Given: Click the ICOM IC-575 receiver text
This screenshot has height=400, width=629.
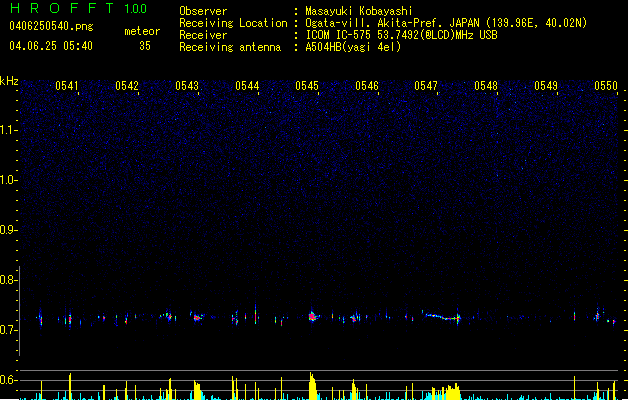Looking at the screenshot, I should pyautogui.click(x=401, y=35).
